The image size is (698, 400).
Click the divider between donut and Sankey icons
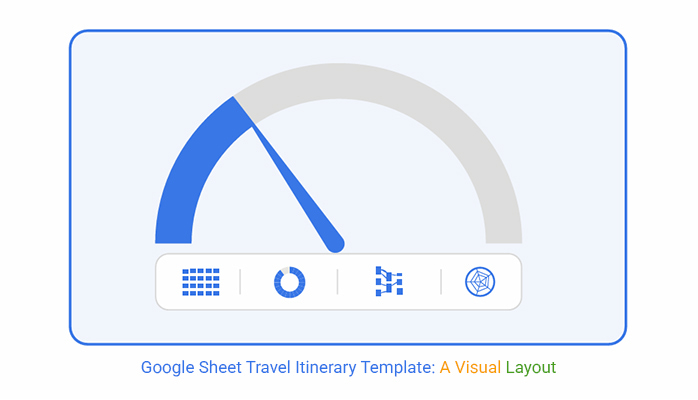coord(337,282)
